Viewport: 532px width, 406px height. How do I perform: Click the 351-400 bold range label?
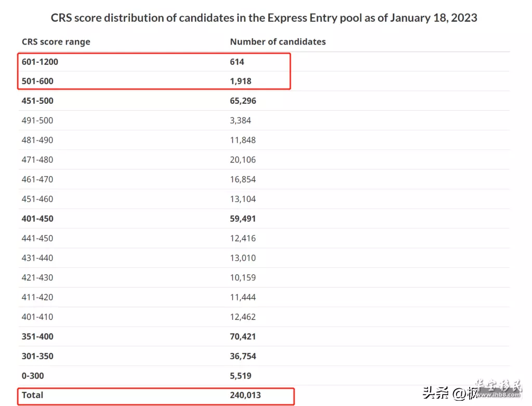pos(37,337)
